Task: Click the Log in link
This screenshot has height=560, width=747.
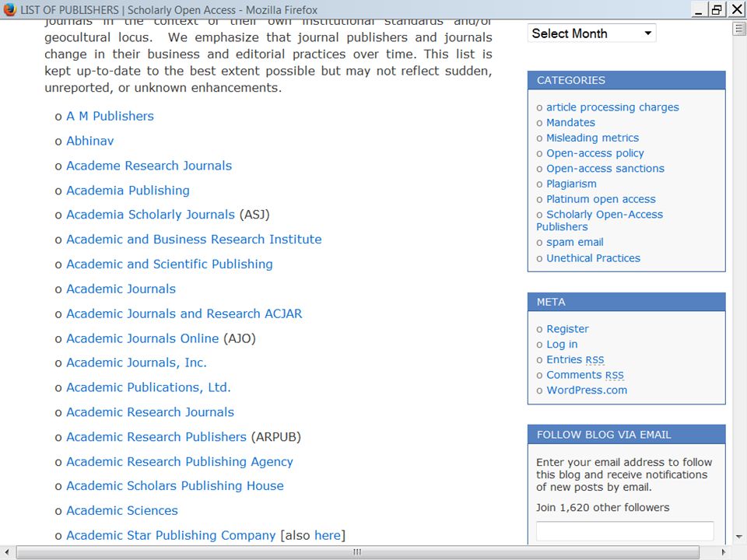Action: (x=562, y=345)
